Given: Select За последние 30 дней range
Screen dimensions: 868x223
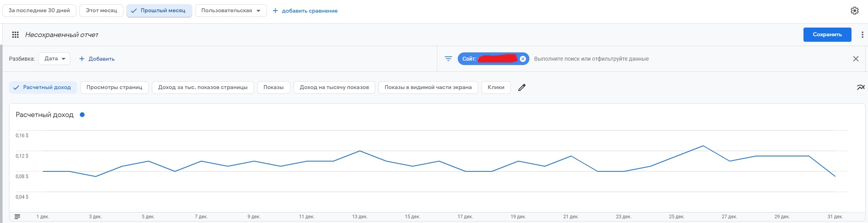Looking at the screenshot, I should click(39, 11).
